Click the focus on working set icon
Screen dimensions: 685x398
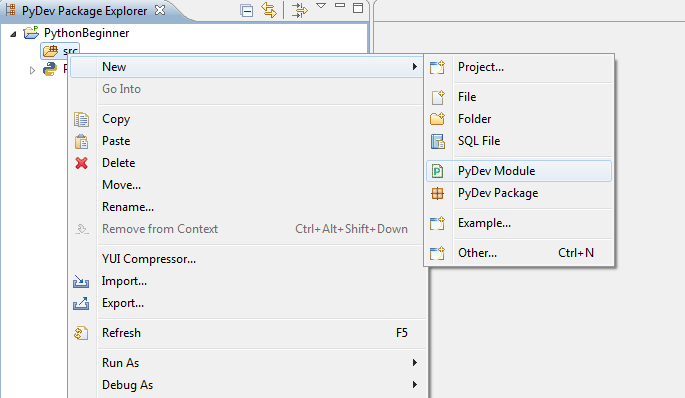point(300,10)
